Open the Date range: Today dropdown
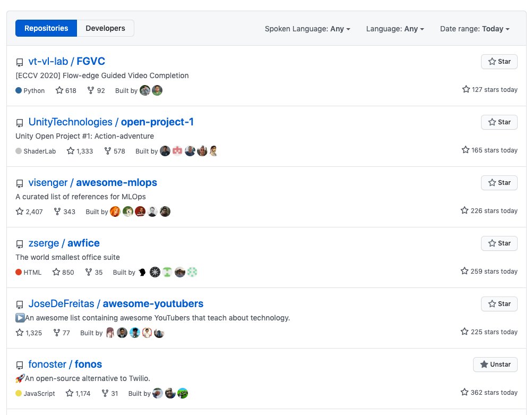 [475, 29]
